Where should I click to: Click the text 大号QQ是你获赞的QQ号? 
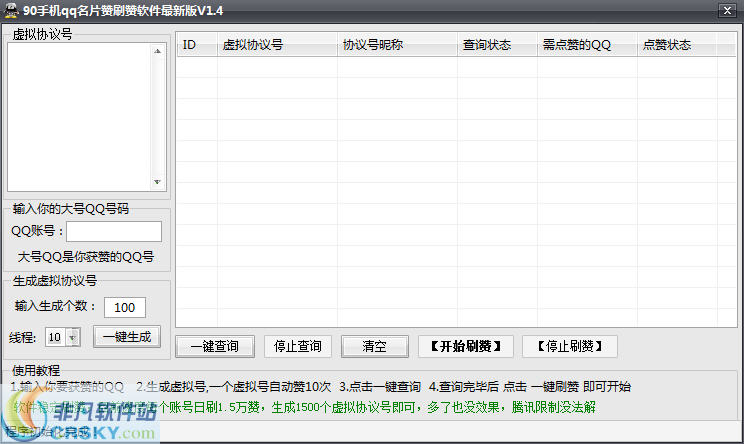[x=86, y=257]
